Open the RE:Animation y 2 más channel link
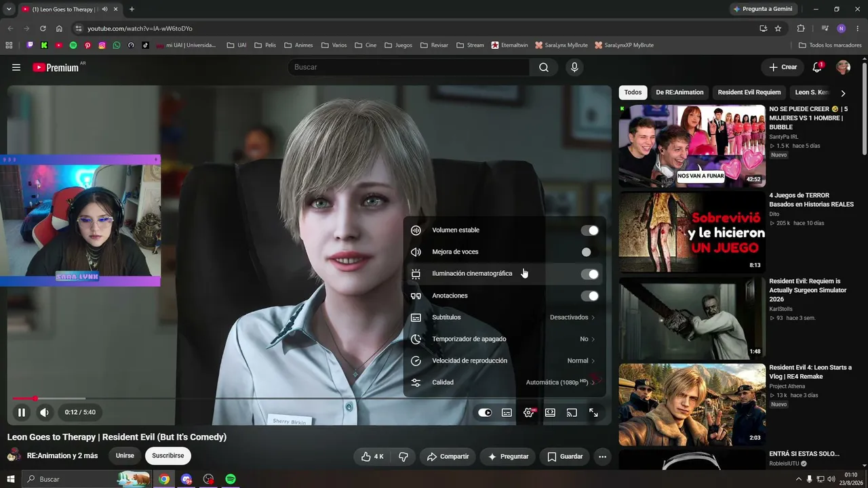Viewport: 868px width, 488px height. point(62,456)
